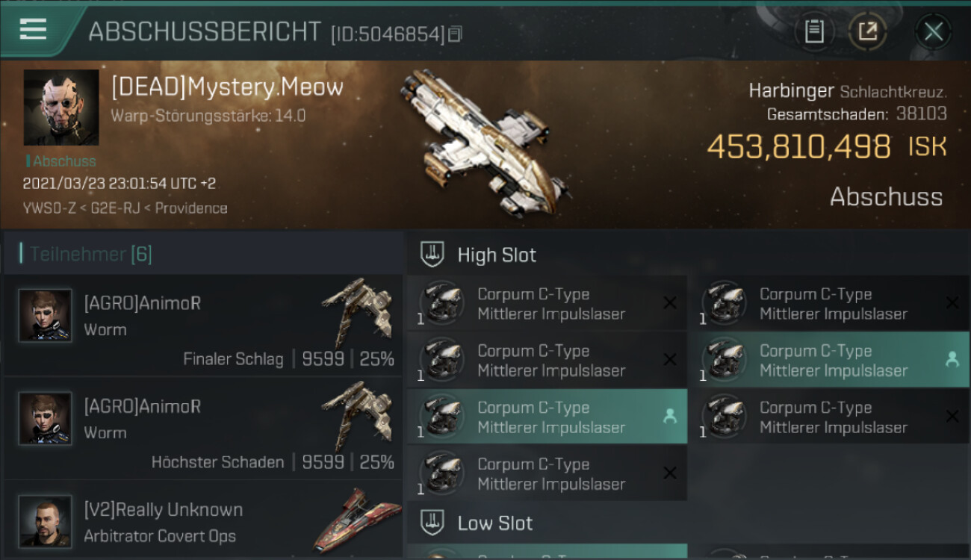The image size is (971, 560).
Task: Select the first AnimoR entry with Finaler Schlag
Action: pos(203,326)
